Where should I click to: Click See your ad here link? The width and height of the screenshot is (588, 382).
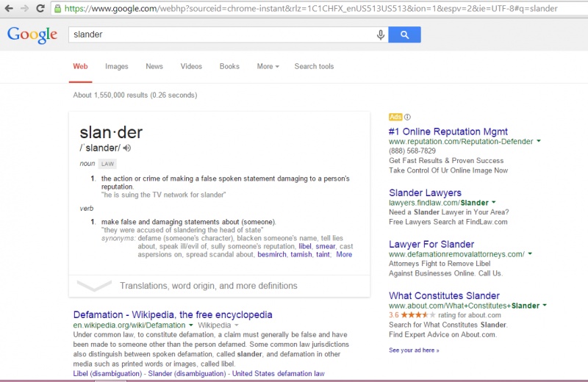click(x=414, y=350)
